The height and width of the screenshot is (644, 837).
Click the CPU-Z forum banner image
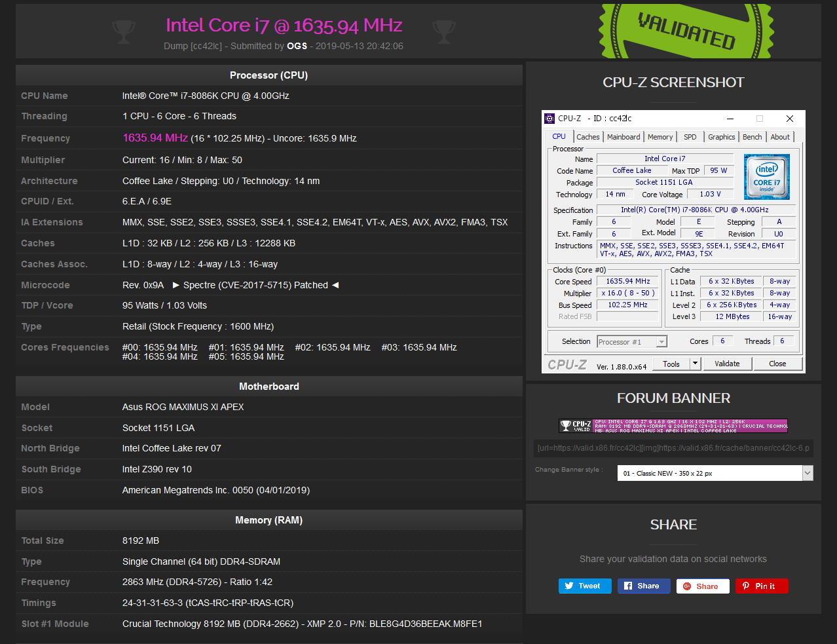coord(673,426)
